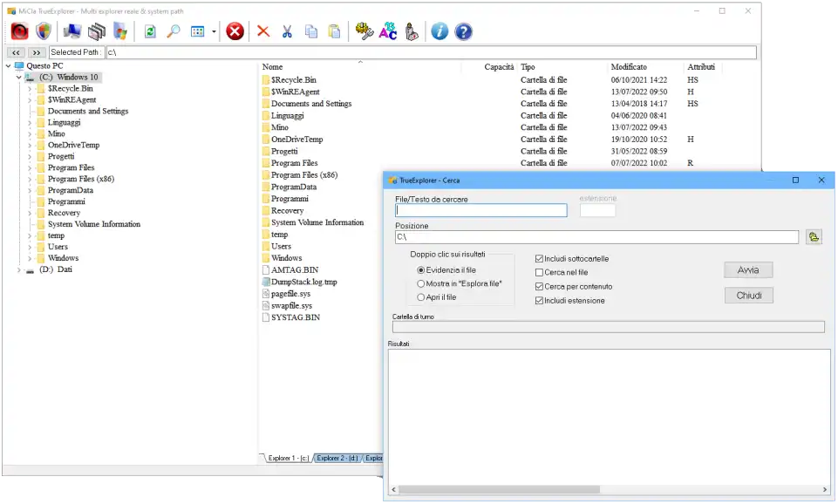Viewport: 838px width, 504px height.
Task: Select swapfile.sys in file list
Action: (292, 306)
